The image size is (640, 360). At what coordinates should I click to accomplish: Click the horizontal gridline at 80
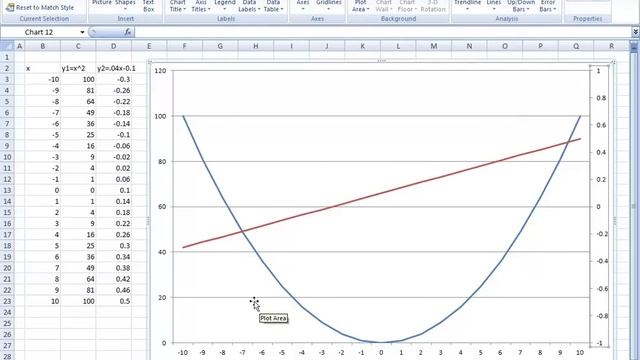point(381,162)
